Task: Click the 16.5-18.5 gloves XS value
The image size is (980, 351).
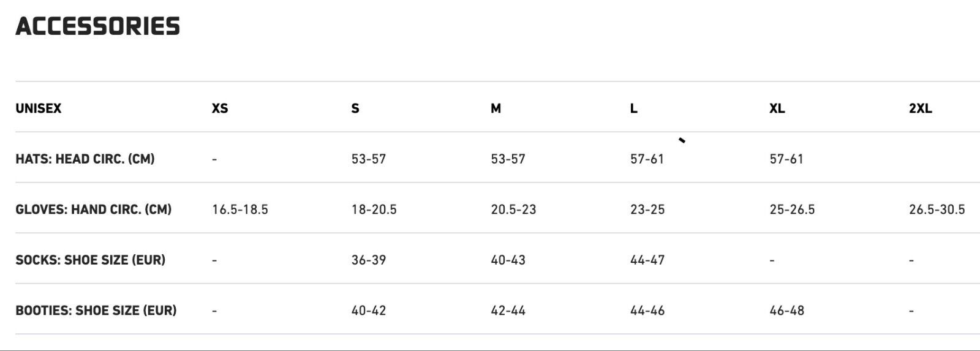Action: pos(240,209)
